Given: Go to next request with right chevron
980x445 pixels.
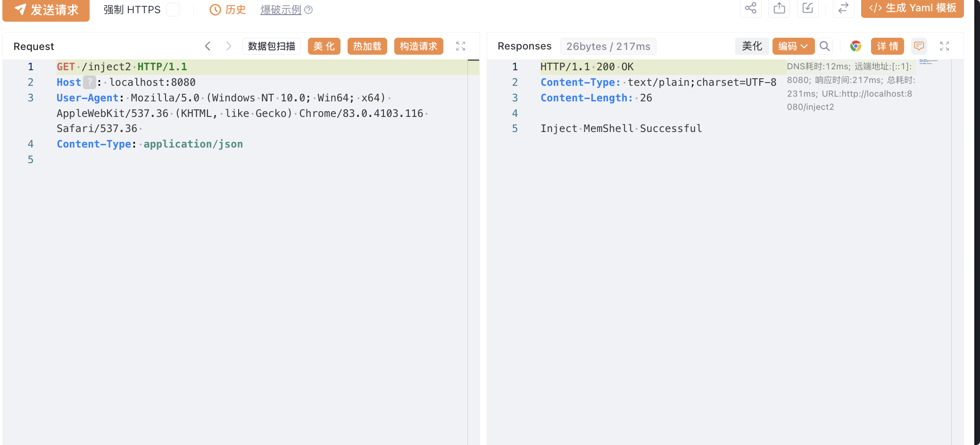Looking at the screenshot, I should click(x=229, y=46).
